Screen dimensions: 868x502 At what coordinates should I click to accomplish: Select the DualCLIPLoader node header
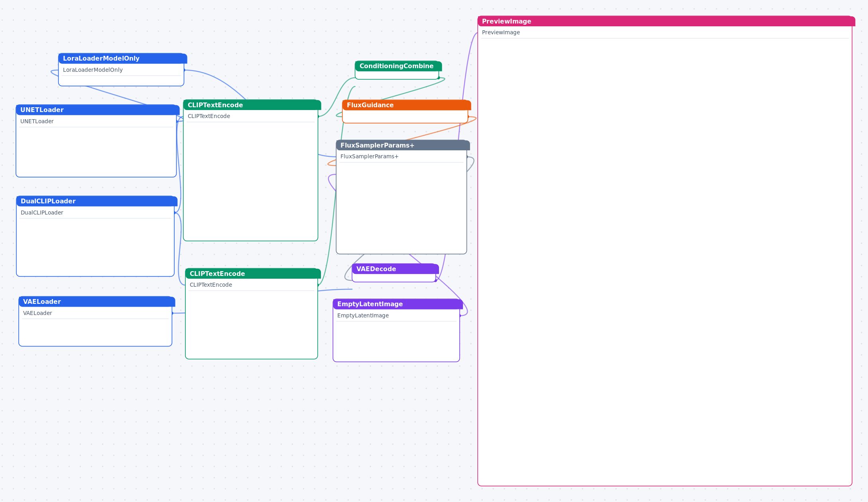click(97, 201)
